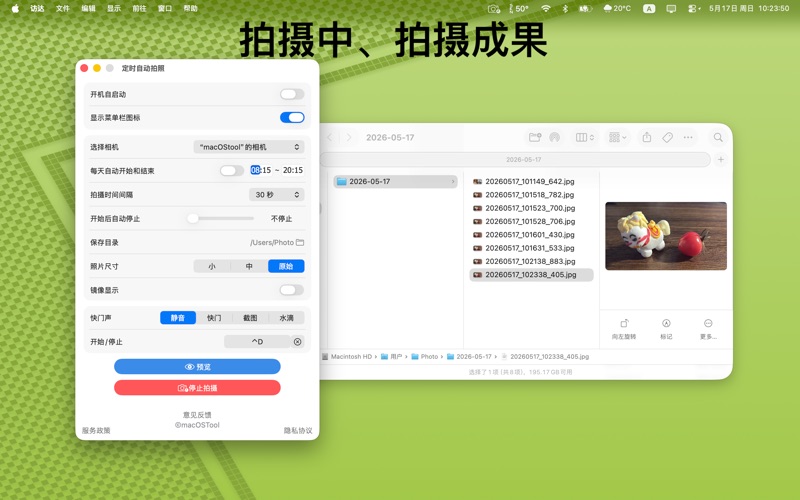Open the @macOSTool link
Image resolution: width=800 pixels, height=500 pixels.
point(197,424)
